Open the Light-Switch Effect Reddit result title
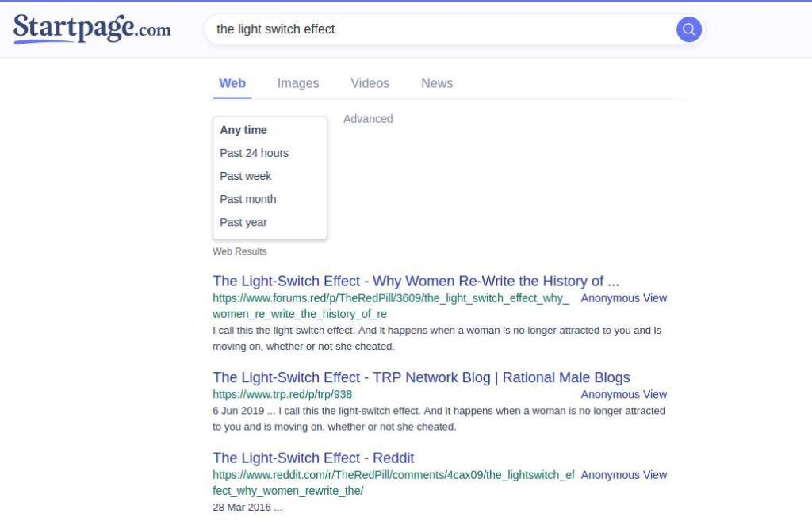This screenshot has width=812, height=521. point(313,458)
